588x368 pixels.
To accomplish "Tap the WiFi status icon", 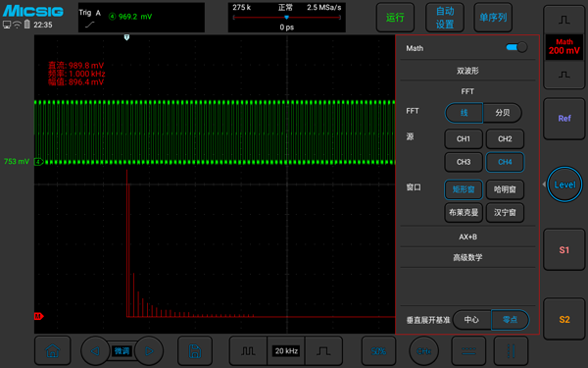I will tap(17, 25).
